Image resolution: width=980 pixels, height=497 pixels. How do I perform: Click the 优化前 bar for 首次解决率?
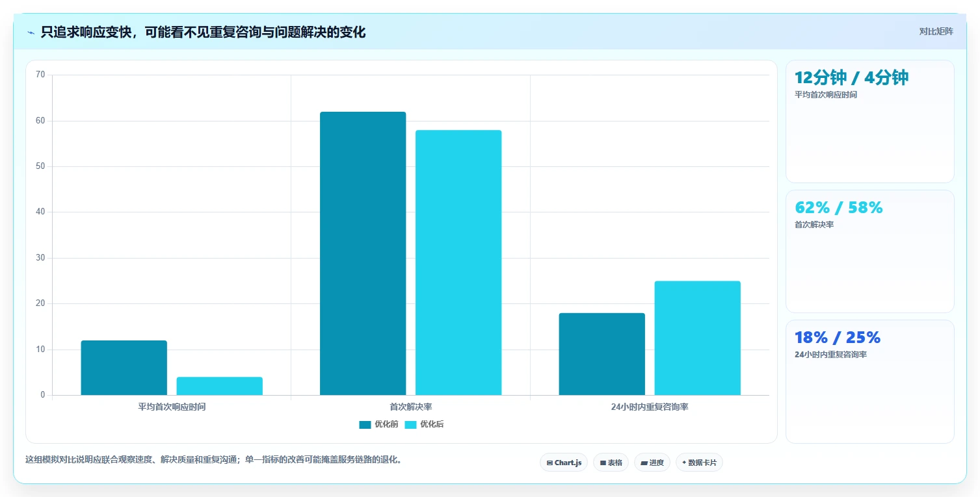coord(363,253)
